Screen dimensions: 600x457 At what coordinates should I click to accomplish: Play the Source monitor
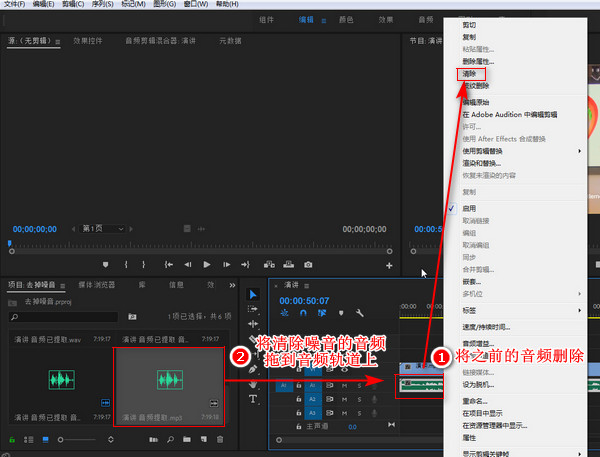207,264
